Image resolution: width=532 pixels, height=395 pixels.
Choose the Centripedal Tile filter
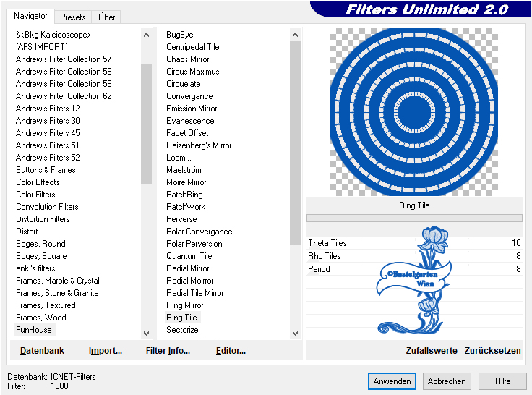click(x=193, y=47)
